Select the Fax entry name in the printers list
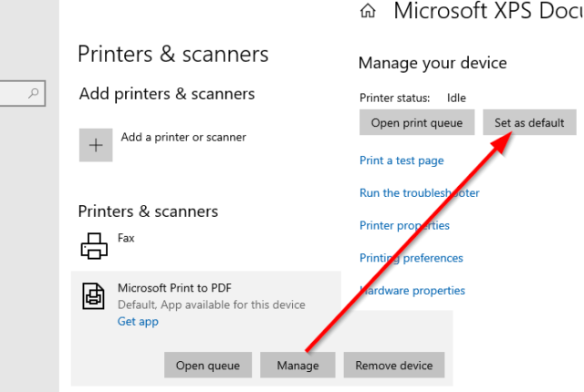The height and width of the screenshot is (392, 584). pos(126,237)
